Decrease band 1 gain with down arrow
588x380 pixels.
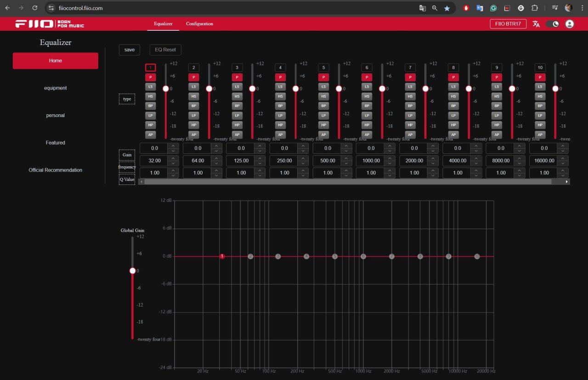click(x=173, y=151)
